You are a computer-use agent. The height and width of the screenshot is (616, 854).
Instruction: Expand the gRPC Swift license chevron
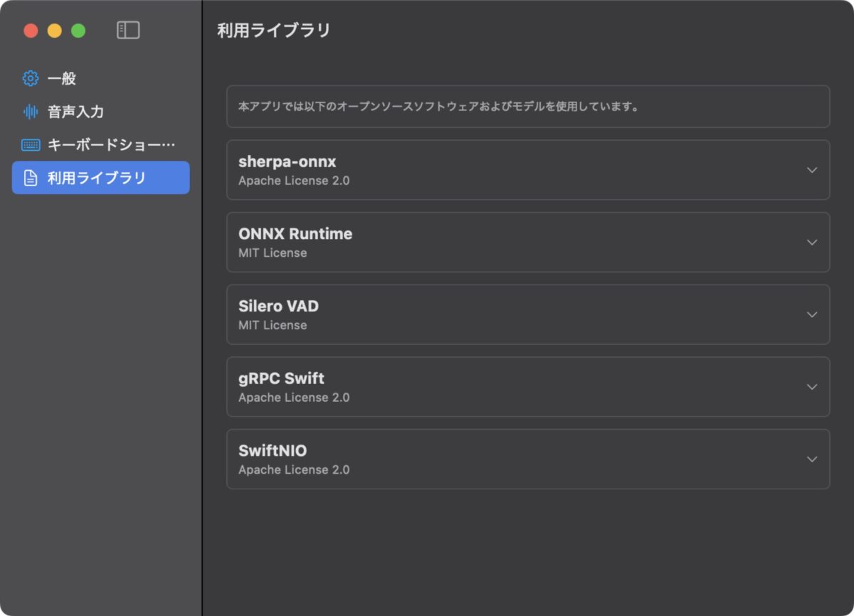coord(812,386)
